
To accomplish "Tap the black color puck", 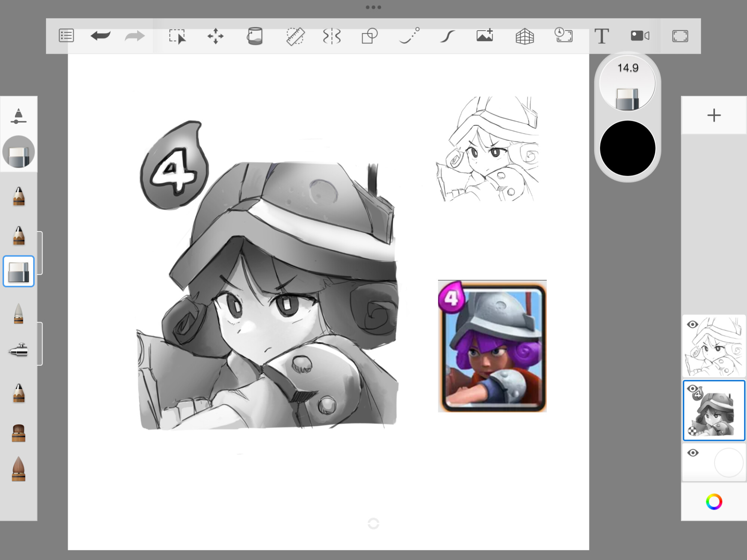I will [627, 148].
